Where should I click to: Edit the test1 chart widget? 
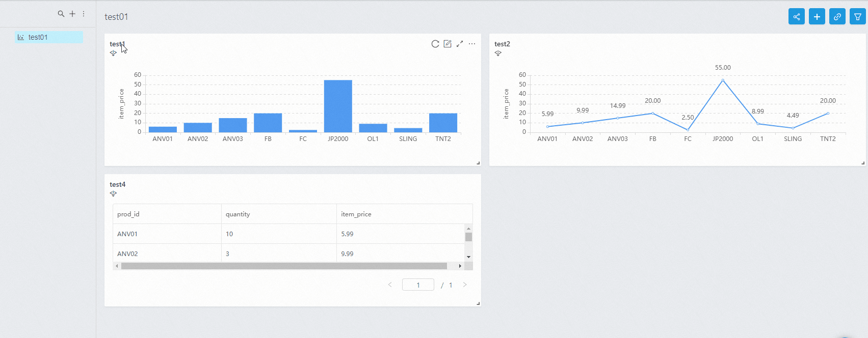[x=448, y=44]
